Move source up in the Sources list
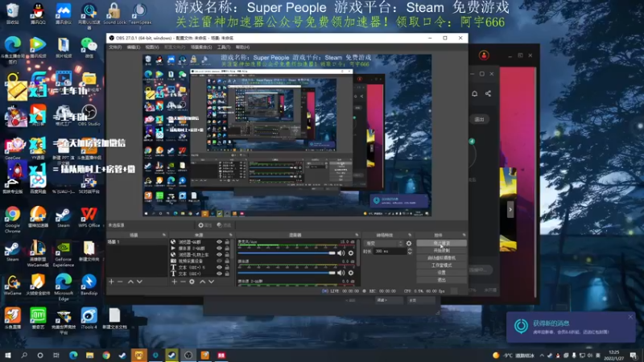644x362 pixels. (x=203, y=282)
